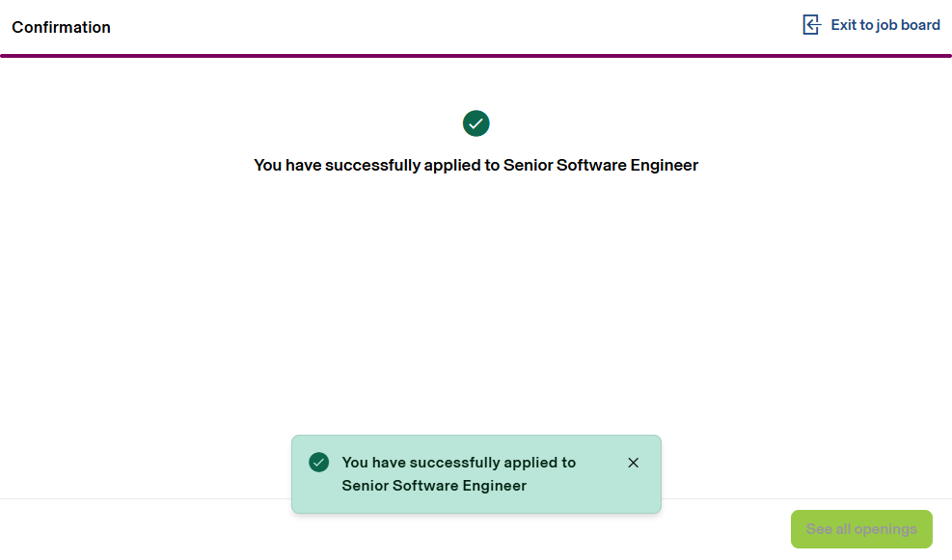
Task: Click "Senior Software Engineer" in the headline
Action: [x=600, y=165]
